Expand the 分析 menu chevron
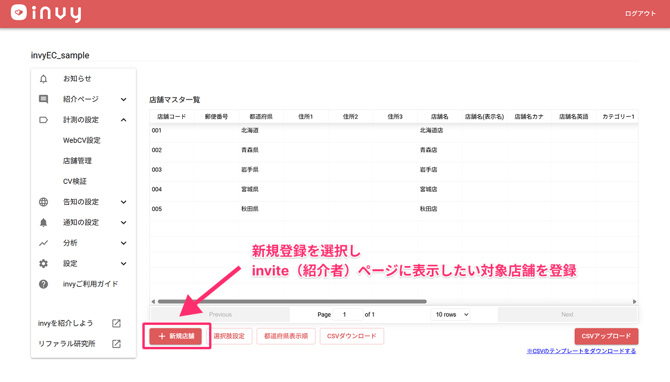 coord(123,243)
